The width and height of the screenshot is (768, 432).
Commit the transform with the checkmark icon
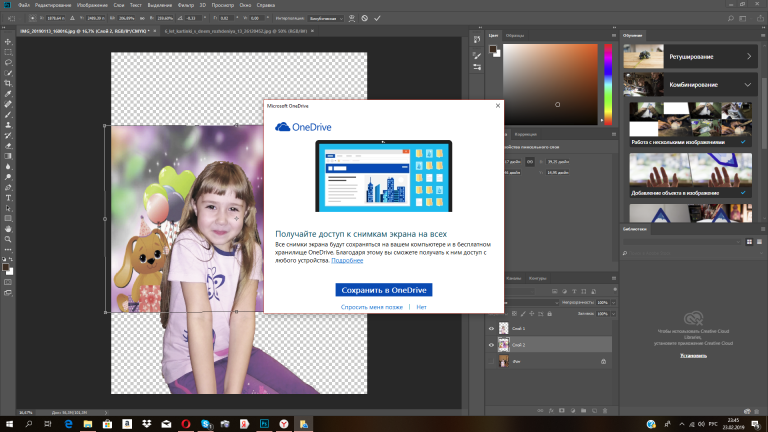pos(378,18)
